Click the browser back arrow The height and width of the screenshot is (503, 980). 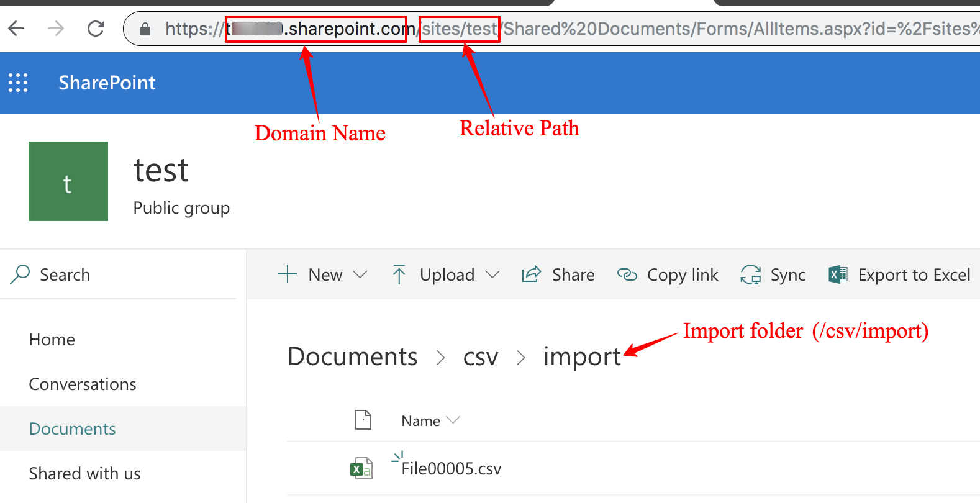pyautogui.click(x=17, y=29)
